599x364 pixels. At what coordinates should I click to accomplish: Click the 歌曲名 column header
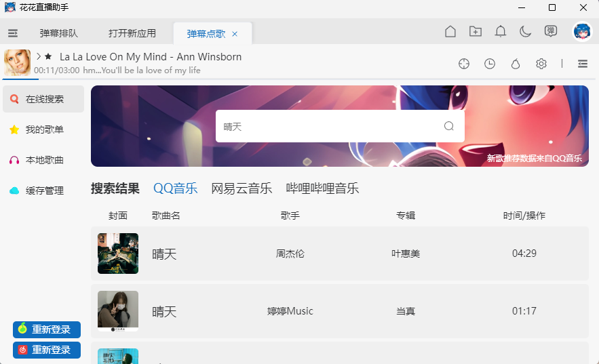coord(166,216)
